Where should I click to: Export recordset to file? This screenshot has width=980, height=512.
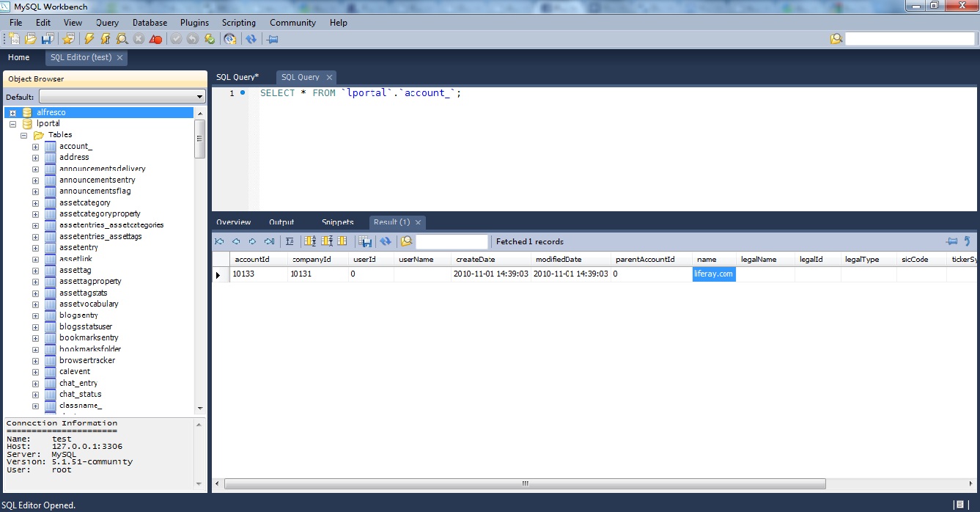(364, 241)
